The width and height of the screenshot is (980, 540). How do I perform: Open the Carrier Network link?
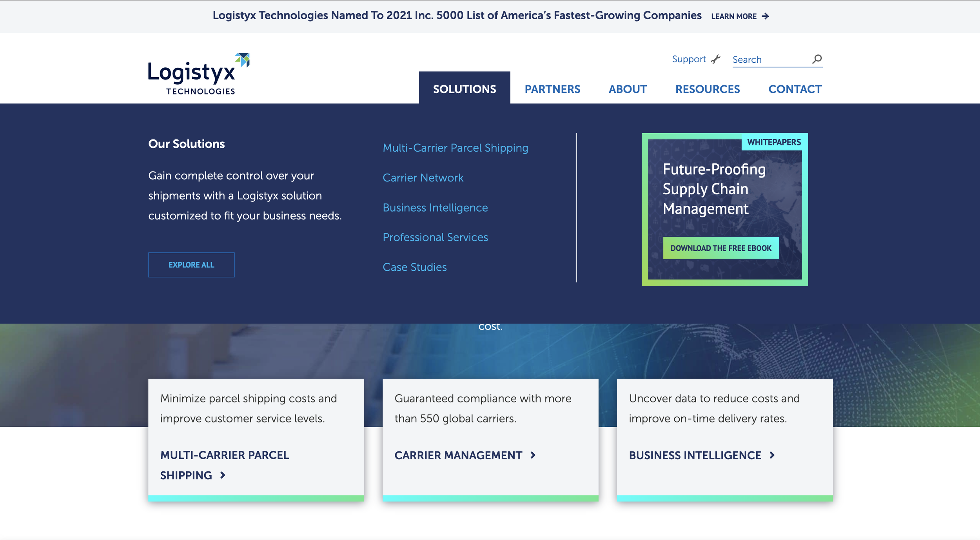click(x=423, y=178)
